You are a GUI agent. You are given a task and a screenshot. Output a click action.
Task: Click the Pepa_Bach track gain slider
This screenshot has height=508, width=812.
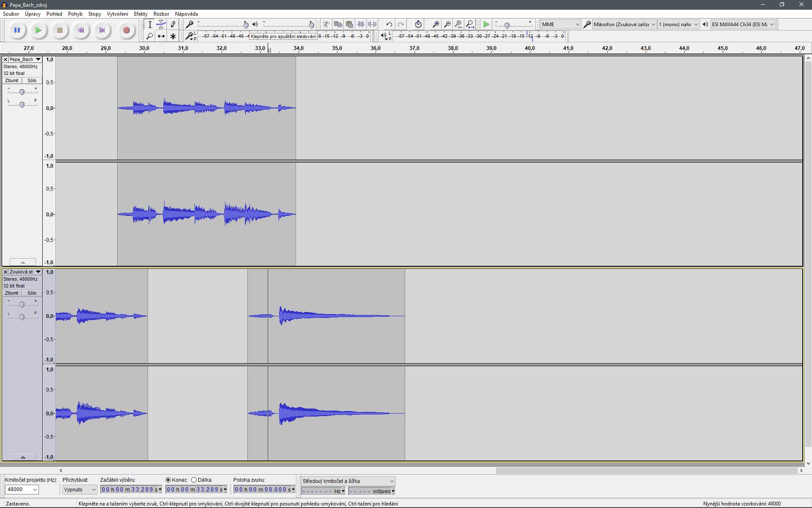(x=22, y=92)
